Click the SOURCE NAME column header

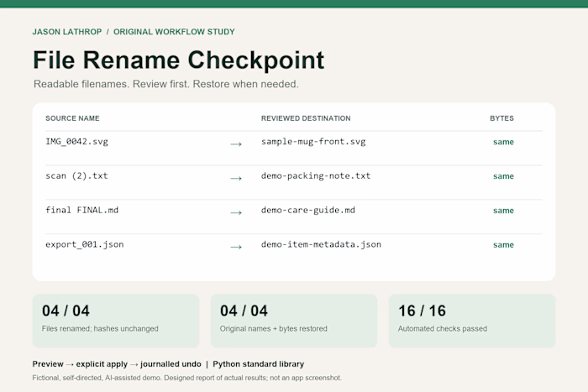point(72,118)
